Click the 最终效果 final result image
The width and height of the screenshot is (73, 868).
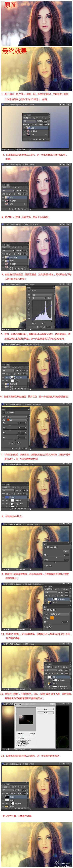36,69
